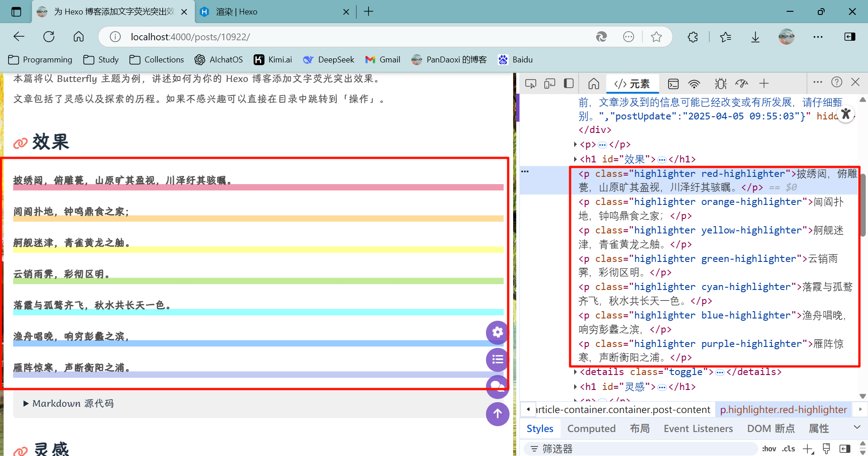Open the performance gauge icon
This screenshot has height=456, width=868.
point(742,84)
